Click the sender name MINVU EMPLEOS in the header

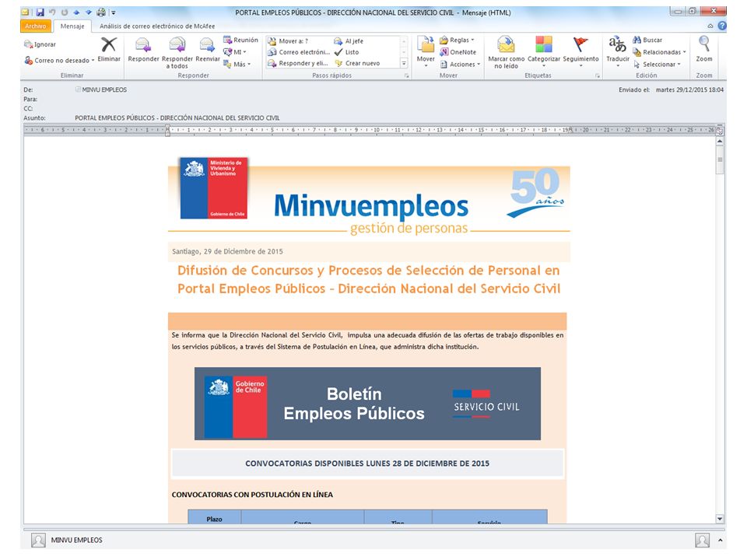click(104, 89)
